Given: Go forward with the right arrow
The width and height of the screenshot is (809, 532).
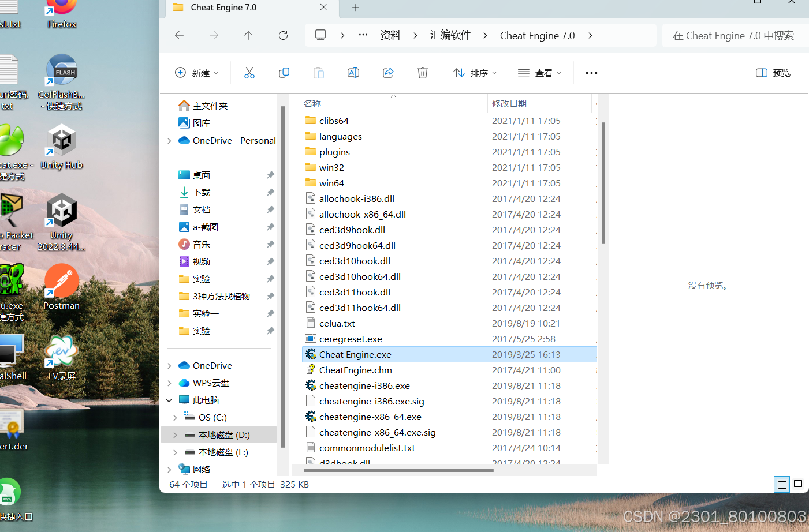Looking at the screenshot, I should point(214,35).
